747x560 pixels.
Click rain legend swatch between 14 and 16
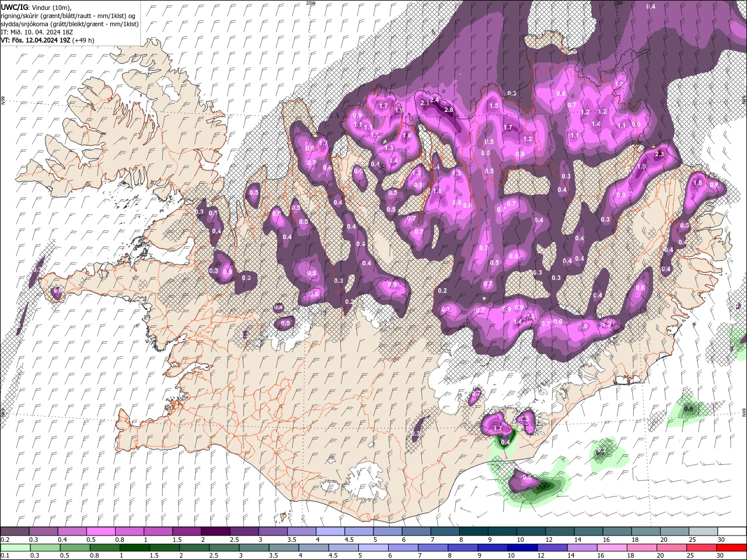pyautogui.click(x=581, y=548)
